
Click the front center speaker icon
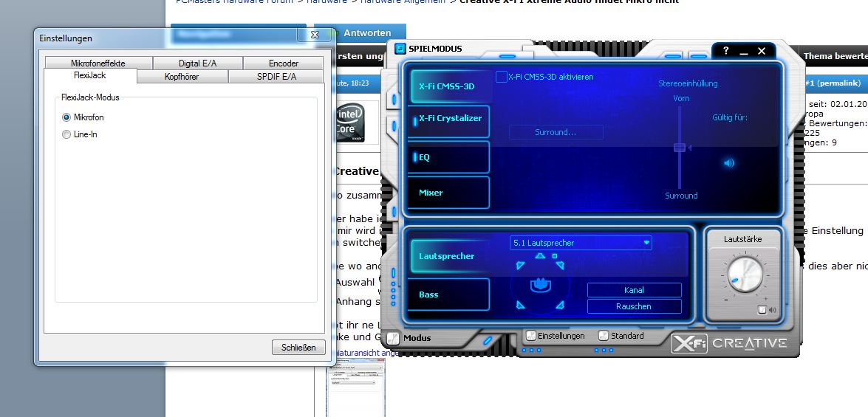tap(540, 255)
